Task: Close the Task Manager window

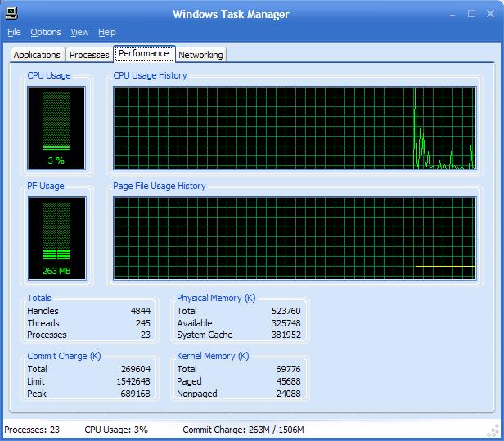Action: pos(491,13)
